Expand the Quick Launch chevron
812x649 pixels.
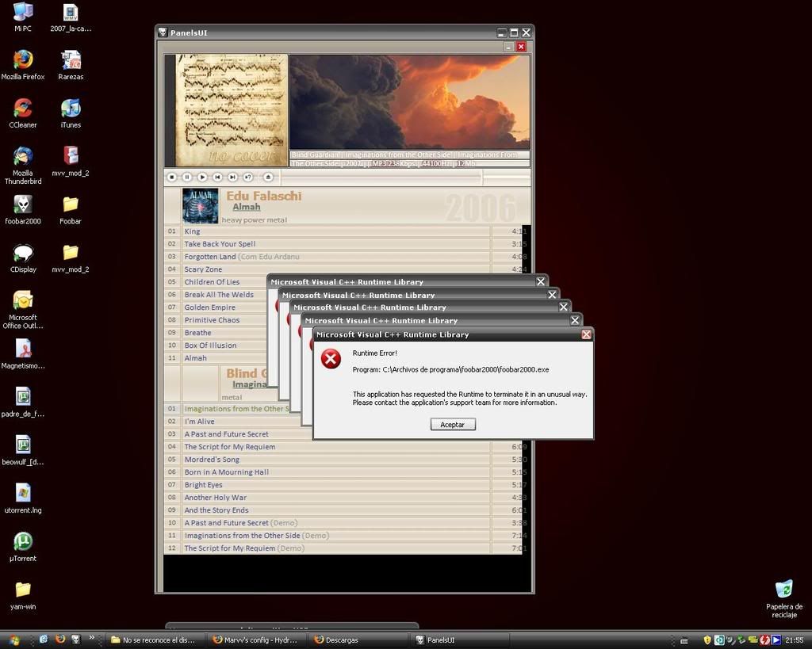click(92, 638)
